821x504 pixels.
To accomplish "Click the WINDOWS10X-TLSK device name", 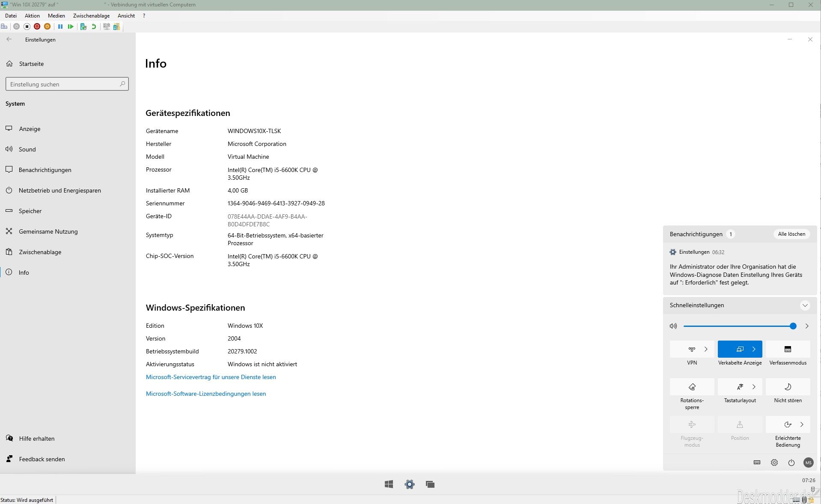I will pyautogui.click(x=254, y=131).
